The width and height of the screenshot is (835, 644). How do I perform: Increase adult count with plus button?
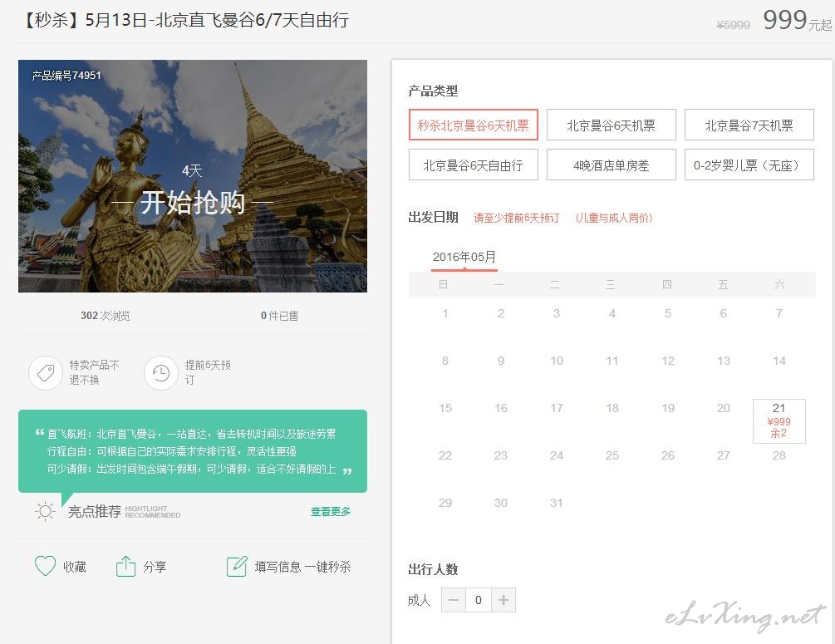pos(503,600)
